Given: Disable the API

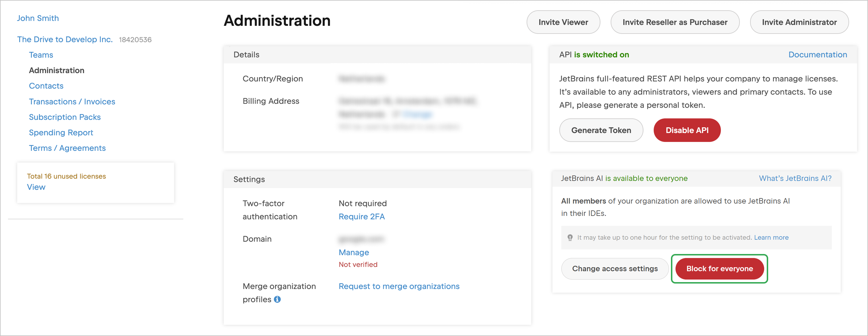Looking at the screenshot, I should [x=687, y=130].
